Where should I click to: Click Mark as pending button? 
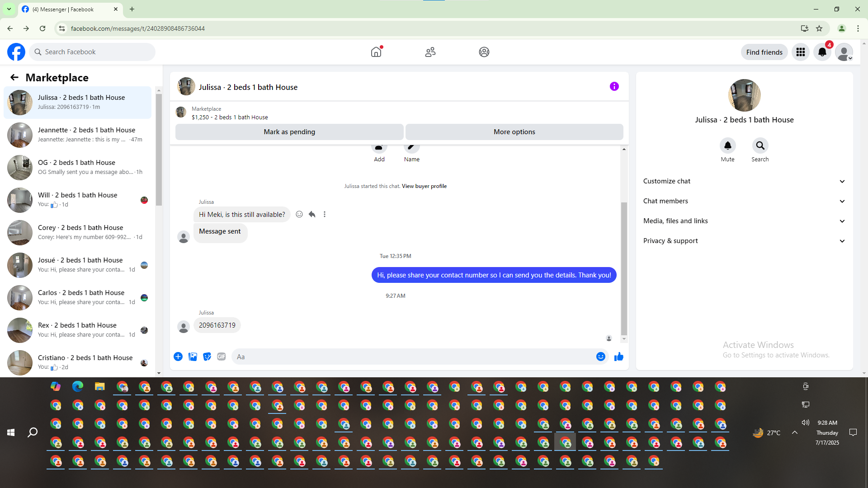pyautogui.click(x=289, y=132)
